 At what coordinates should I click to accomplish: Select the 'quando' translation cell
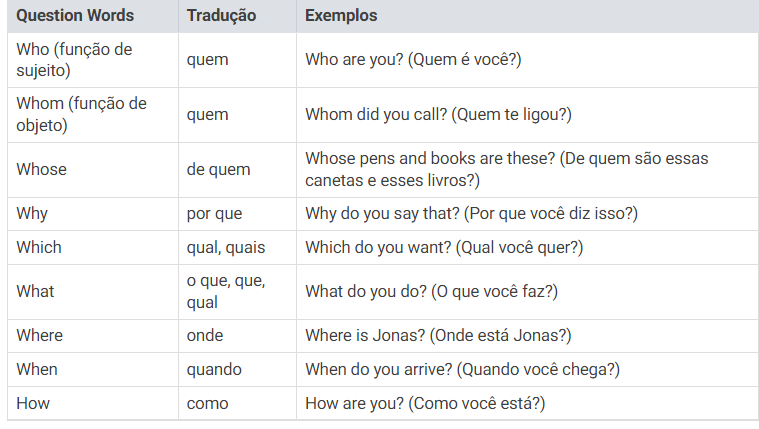point(237,369)
